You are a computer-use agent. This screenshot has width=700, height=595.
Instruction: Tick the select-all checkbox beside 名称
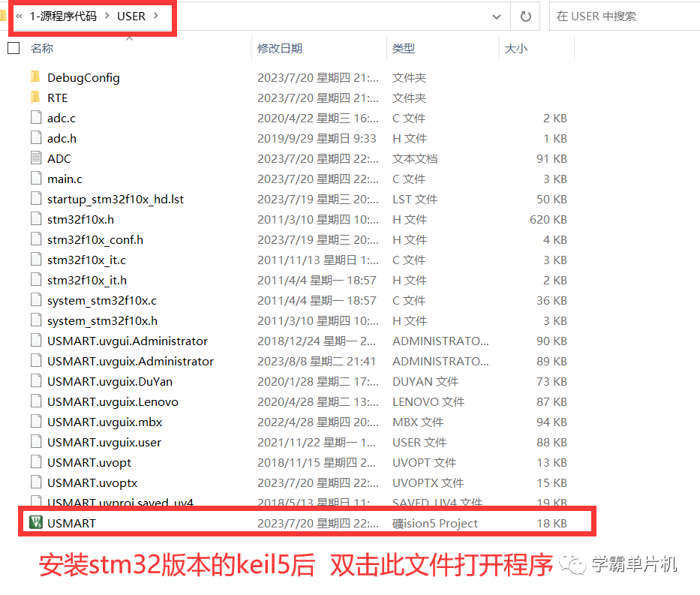pos(14,48)
